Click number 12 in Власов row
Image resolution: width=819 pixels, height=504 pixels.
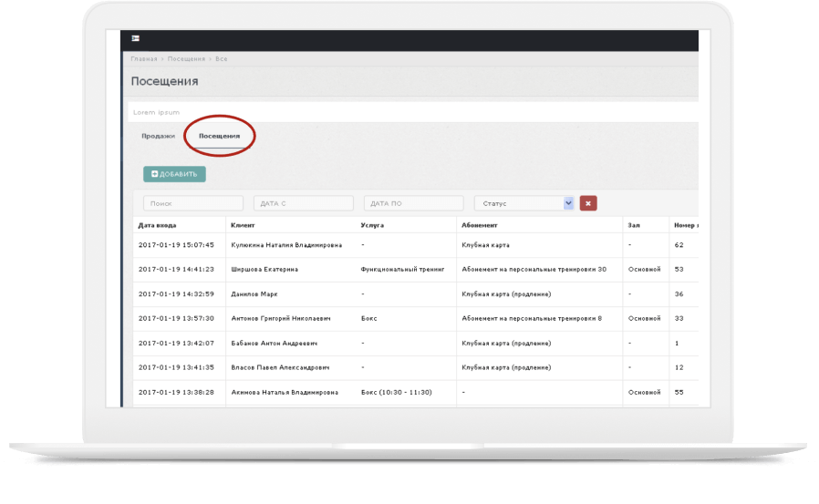coord(679,367)
